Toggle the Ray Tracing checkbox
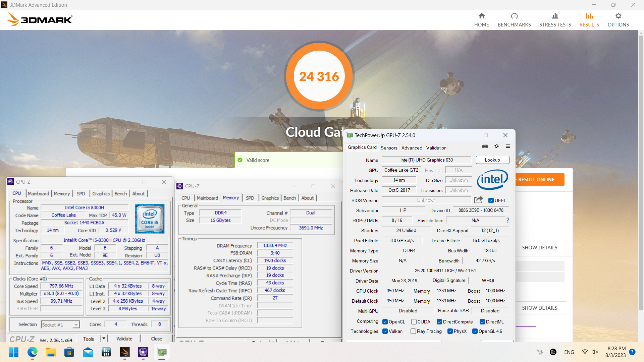 (413, 331)
